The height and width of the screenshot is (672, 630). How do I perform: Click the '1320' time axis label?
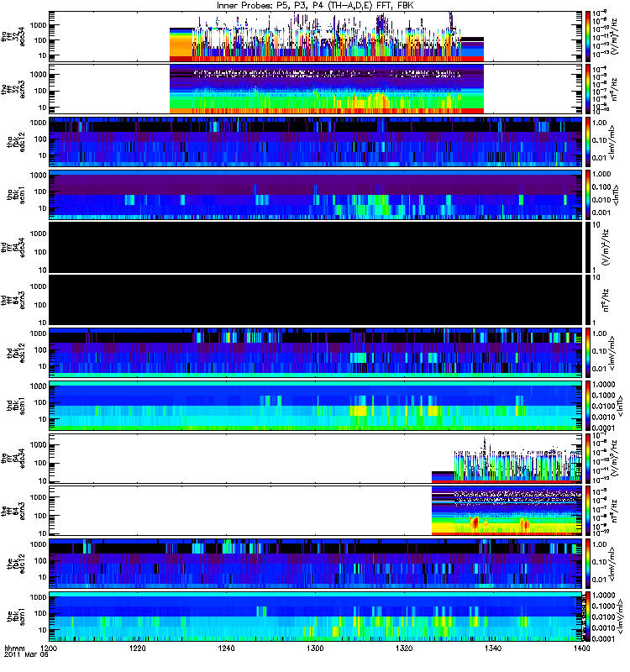(404, 648)
